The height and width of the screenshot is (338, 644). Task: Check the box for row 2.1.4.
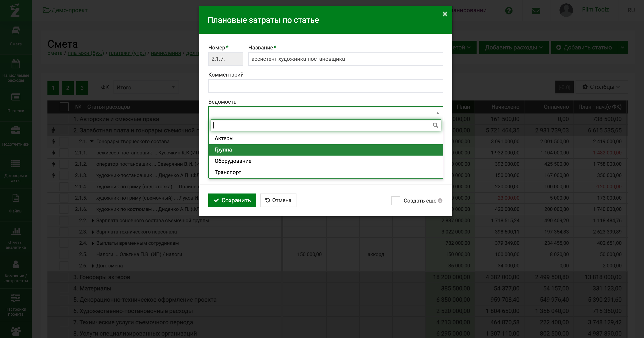[64, 187]
